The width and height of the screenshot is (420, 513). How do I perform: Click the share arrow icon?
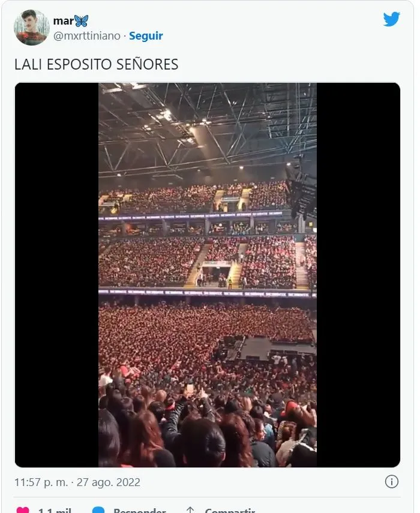[190, 510]
